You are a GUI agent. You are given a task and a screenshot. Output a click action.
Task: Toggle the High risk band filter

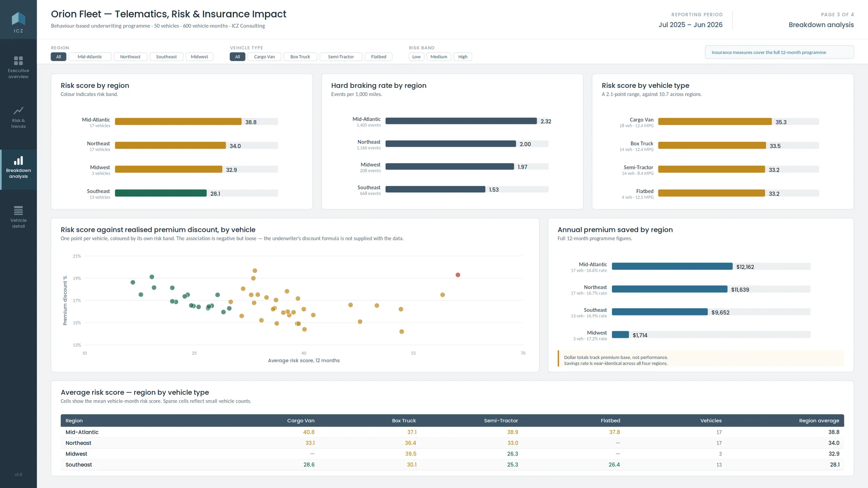463,57
